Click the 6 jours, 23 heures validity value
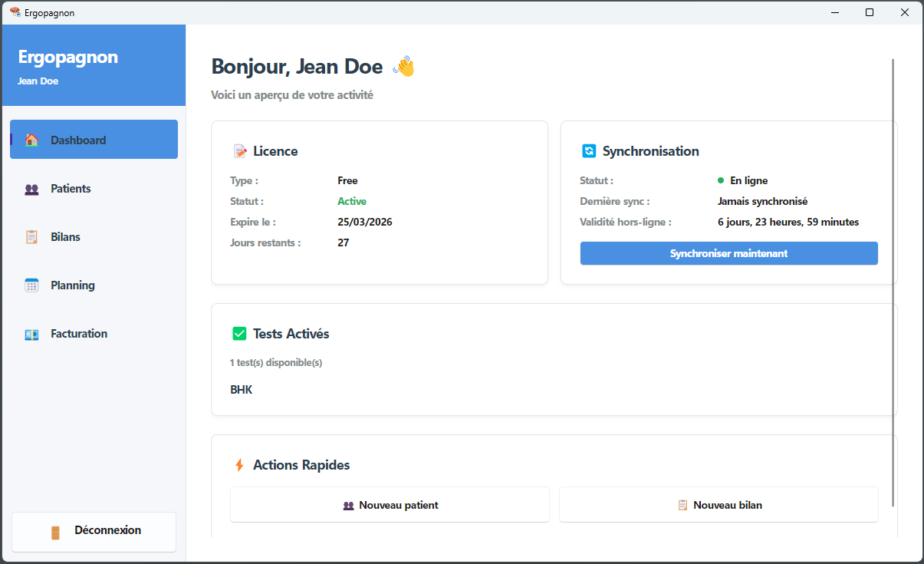 [x=788, y=222]
